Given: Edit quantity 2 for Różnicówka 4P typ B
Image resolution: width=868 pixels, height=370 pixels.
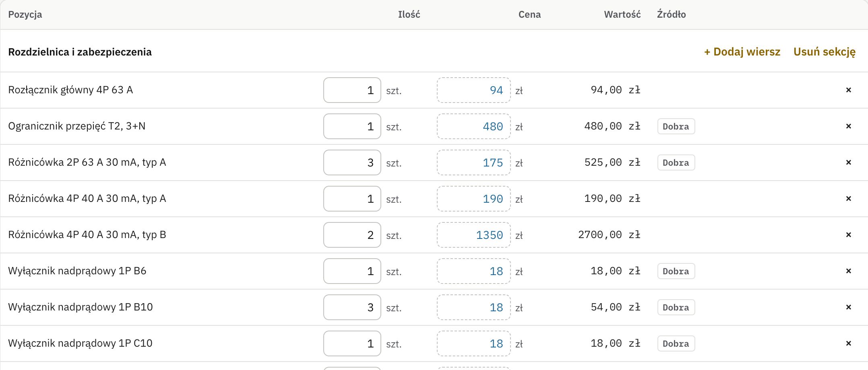Looking at the screenshot, I should point(352,235).
